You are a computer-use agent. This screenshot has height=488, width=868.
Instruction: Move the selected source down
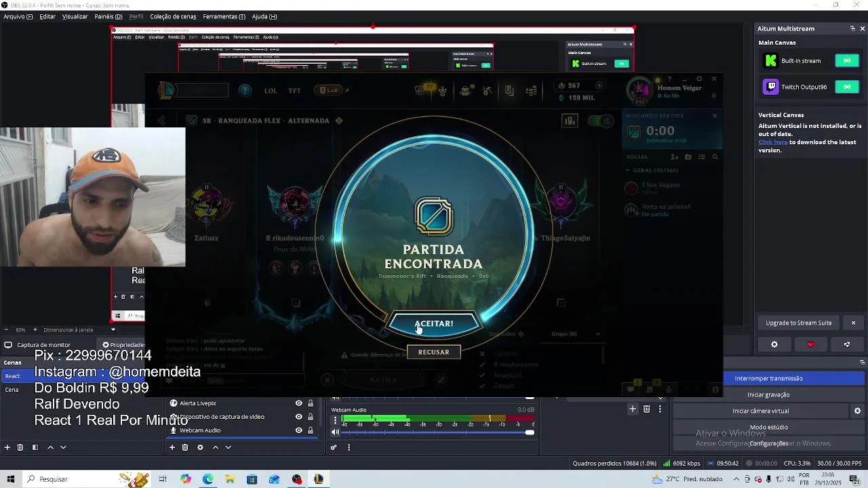(x=228, y=447)
